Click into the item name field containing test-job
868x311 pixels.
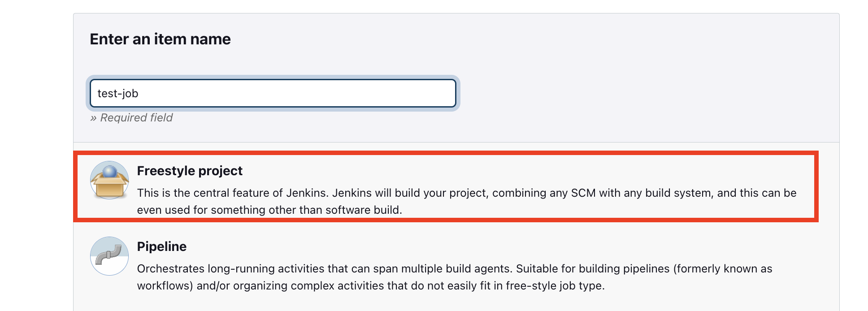pyautogui.click(x=273, y=93)
